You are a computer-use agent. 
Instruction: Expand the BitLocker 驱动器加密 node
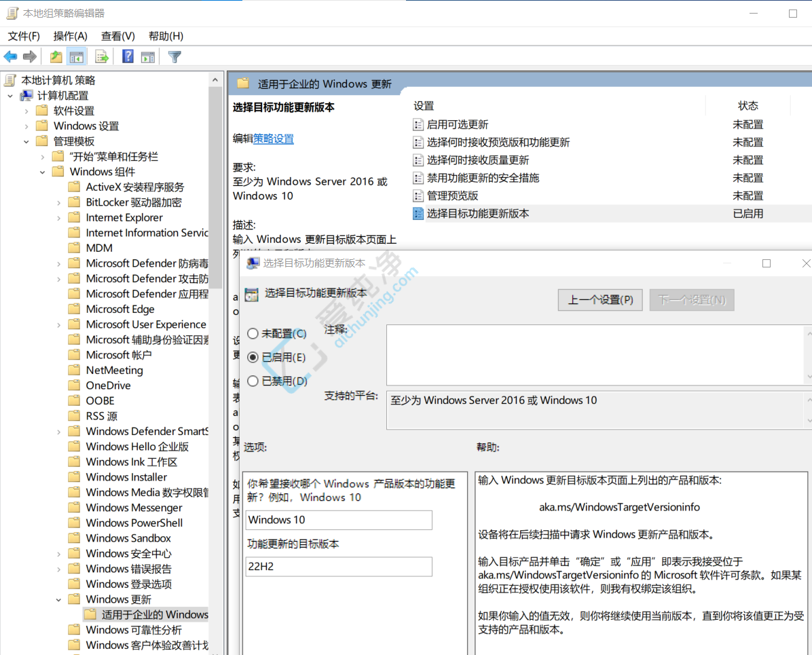coord(58,202)
